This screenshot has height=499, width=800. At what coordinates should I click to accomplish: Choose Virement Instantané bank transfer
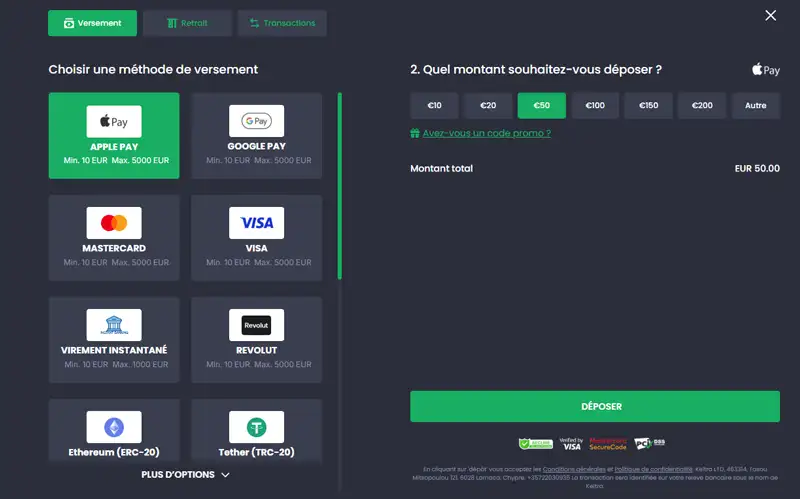(x=114, y=340)
